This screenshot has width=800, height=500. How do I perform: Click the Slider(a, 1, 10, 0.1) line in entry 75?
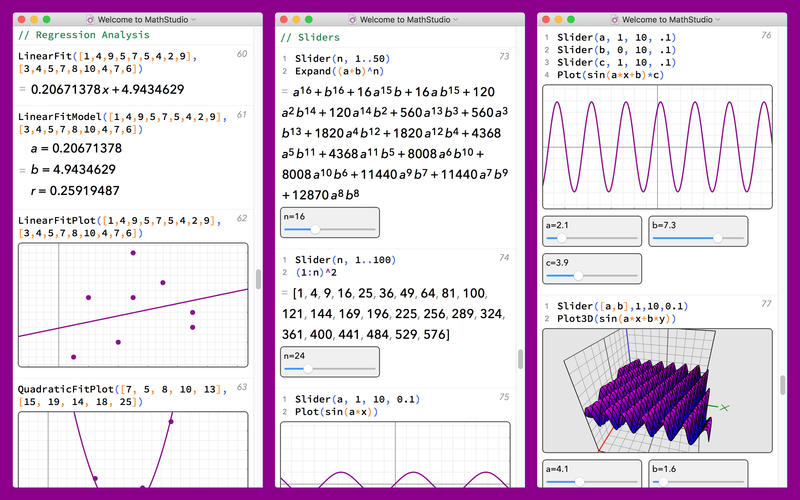tap(357, 399)
